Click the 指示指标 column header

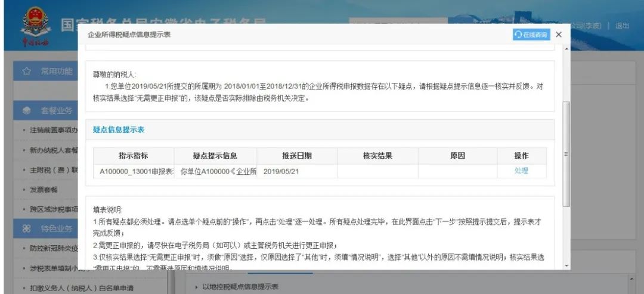pos(134,156)
